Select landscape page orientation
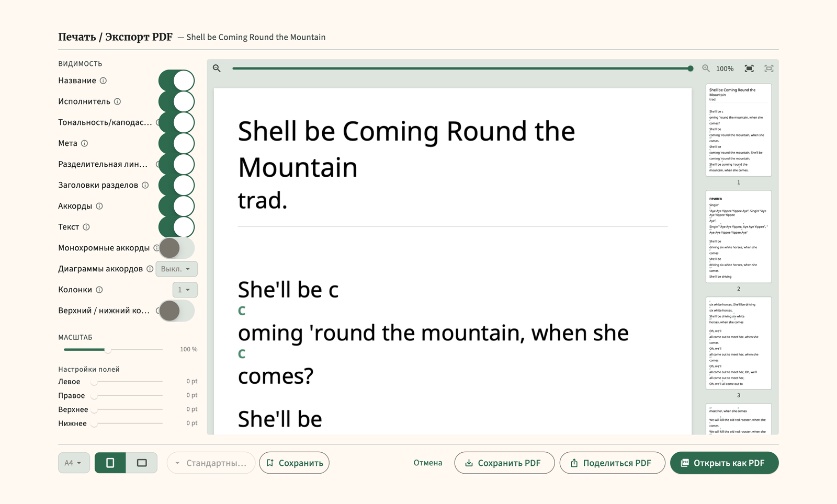This screenshot has width=837, height=504. pos(142,463)
